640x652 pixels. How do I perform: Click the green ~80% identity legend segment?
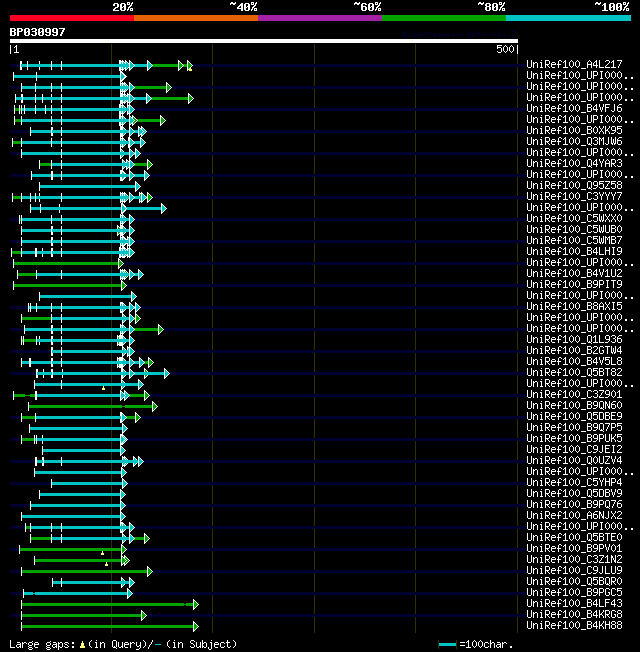(x=444, y=18)
